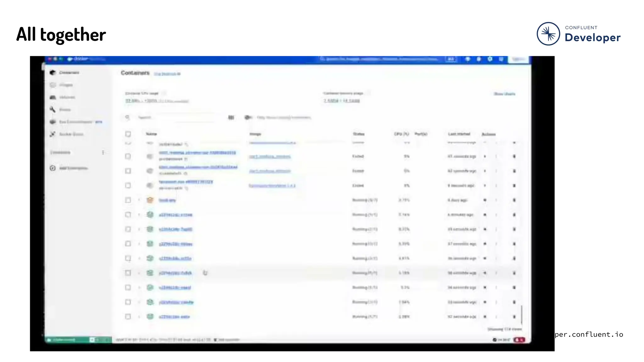Image resolution: width=644 pixels, height=362 pixels.
Task: Click the settings gear in top bar
Action: click(x=490, y=59)
